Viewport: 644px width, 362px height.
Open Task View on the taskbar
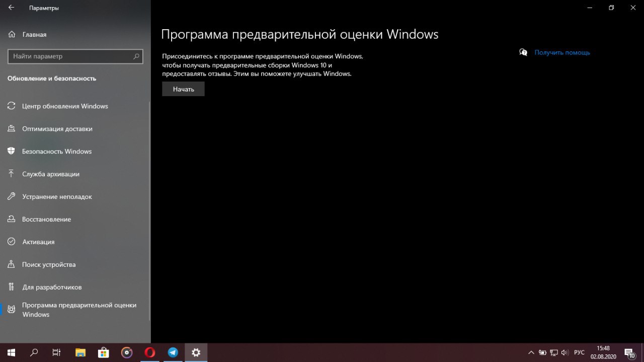[x=57, y=352]
